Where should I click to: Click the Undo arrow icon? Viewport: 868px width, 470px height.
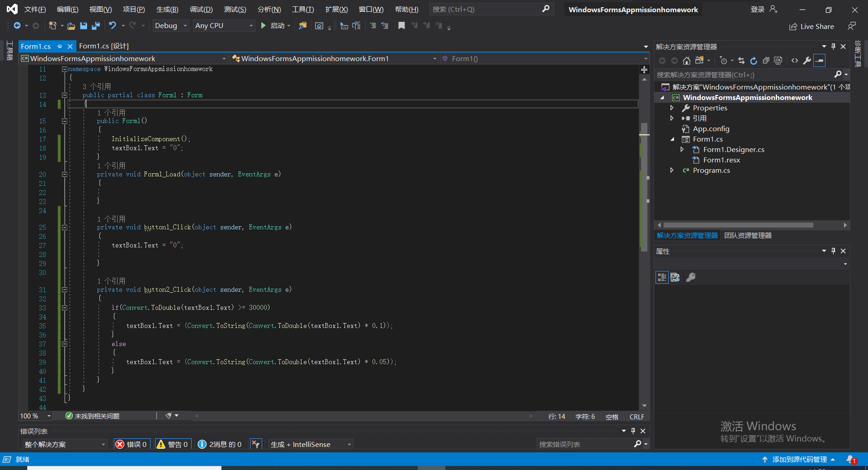[113, 26]
